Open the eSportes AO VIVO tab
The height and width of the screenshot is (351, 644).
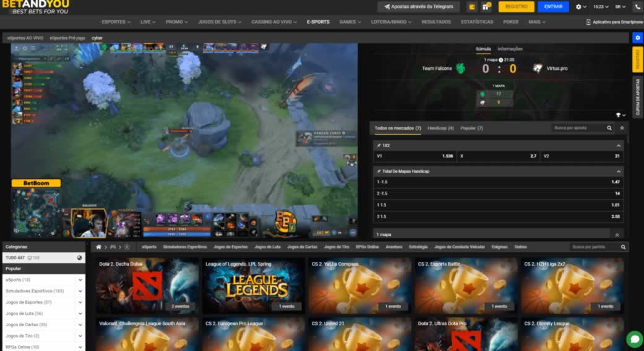pyautogui.click(x=25, y=38)
